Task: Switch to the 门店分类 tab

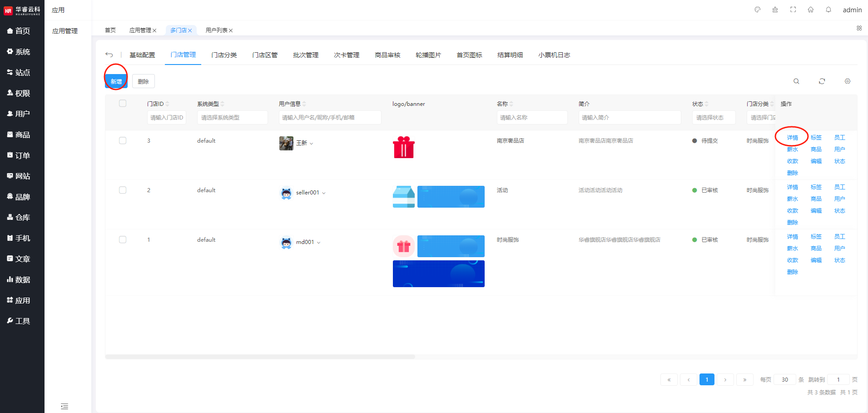Action: pos(224,55)
